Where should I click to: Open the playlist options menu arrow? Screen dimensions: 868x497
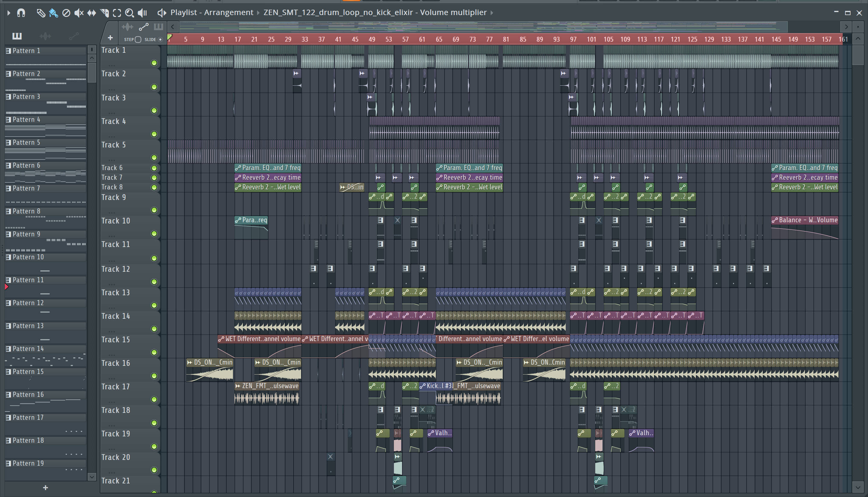[x=8, y=13]
